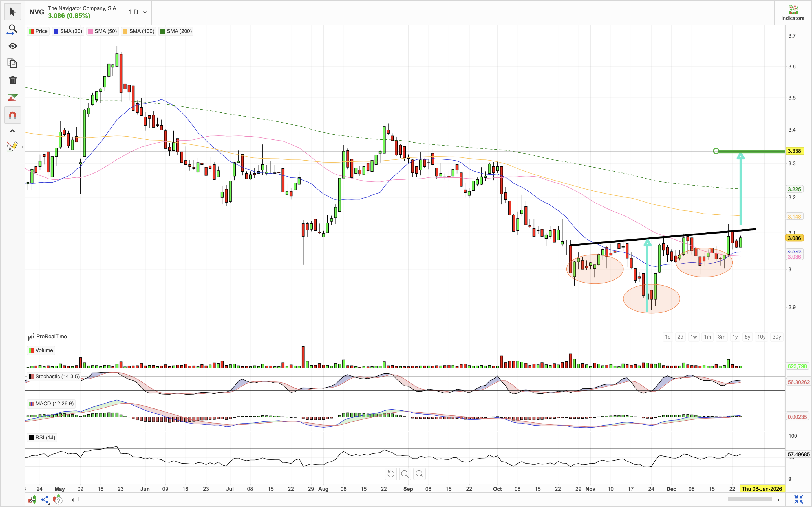Screen dimensions: 812x507
Task: Click the share icon at bottom
Action: (x=45, y=500)
